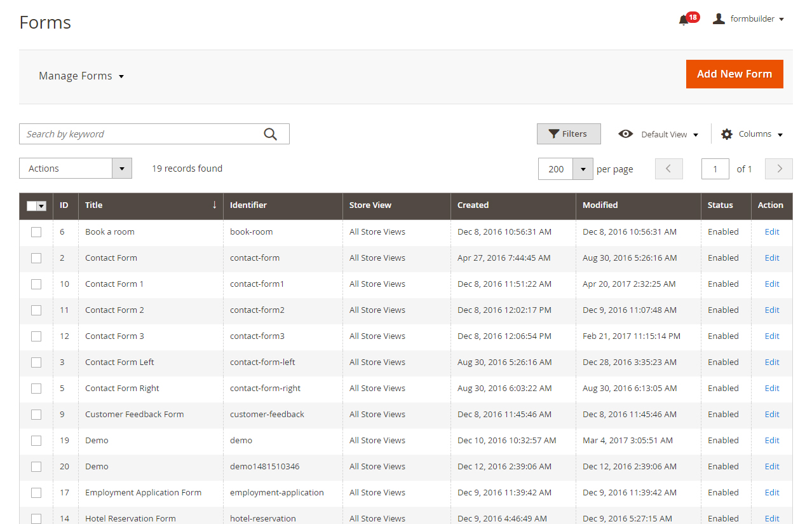Viewport: 812px width, 524px height.
Task: Expand the per page size dropdown
Action: coord(583,169)
